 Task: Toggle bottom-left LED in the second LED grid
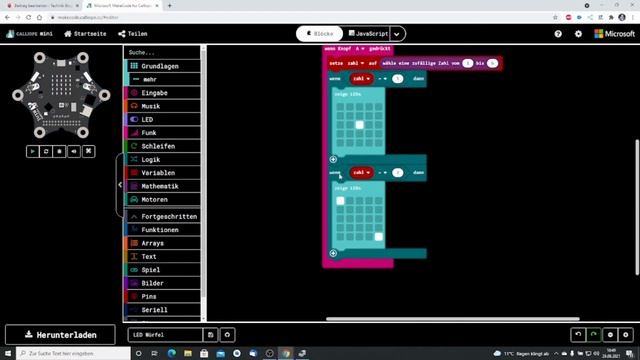coord(340,236)
